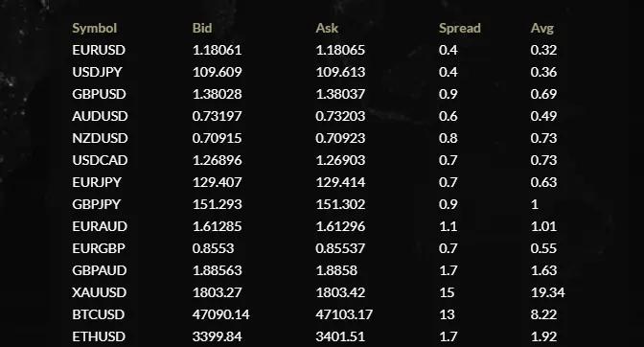Click the GBPAUD spread value 1.7
The width and height of the screenshot is (644, 347).
pyautogui.click(x=448, y=270)
